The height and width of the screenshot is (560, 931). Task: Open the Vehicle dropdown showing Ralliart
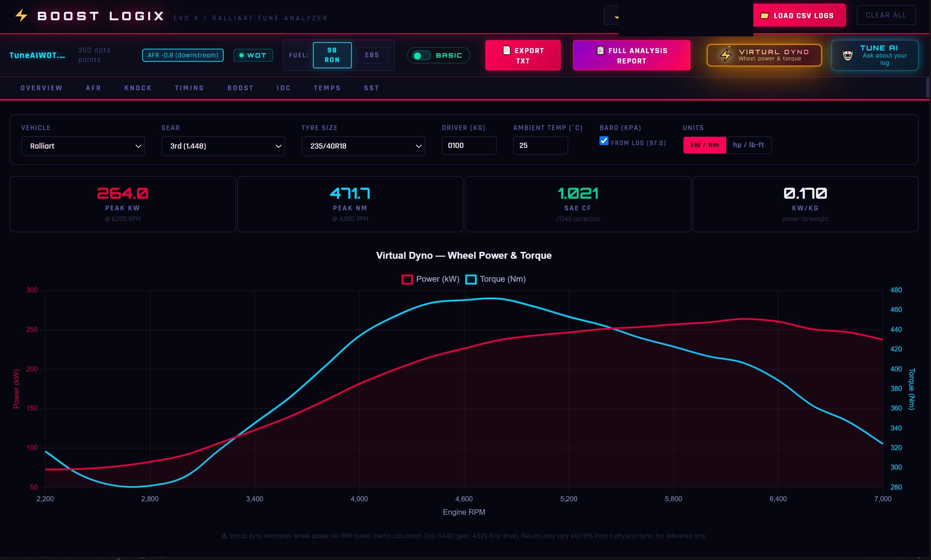tap(83, 146)
